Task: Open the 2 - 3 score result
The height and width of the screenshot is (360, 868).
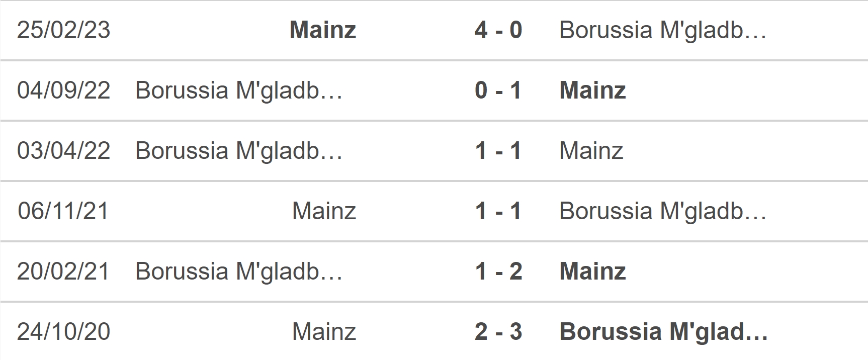Action: pos(498,332)
